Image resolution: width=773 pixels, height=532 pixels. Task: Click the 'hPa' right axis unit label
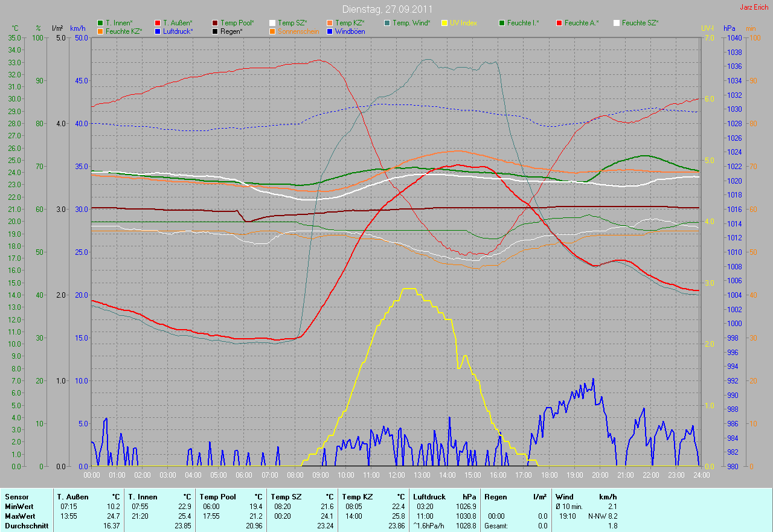click(x=731, y=28)
